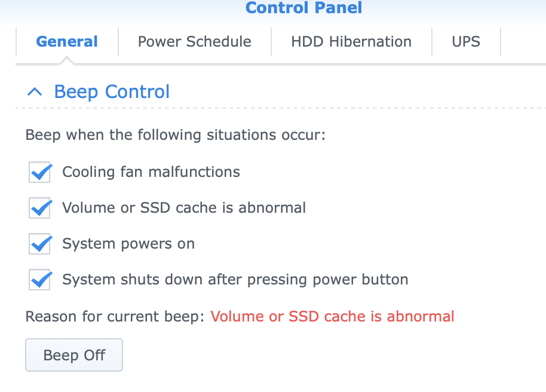The width and height of the screenshot is (546, 392).
Task: Open the General tab
Action: 67,42
